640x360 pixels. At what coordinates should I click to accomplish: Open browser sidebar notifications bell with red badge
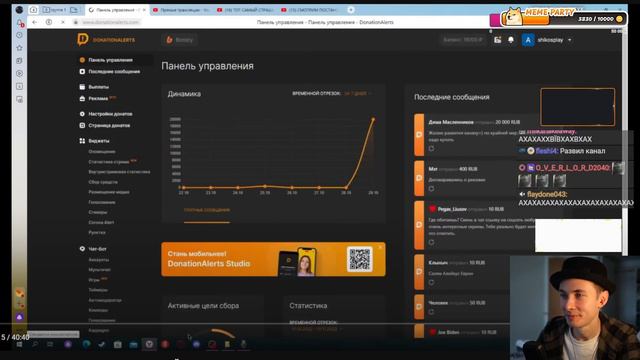click(20, 23)
